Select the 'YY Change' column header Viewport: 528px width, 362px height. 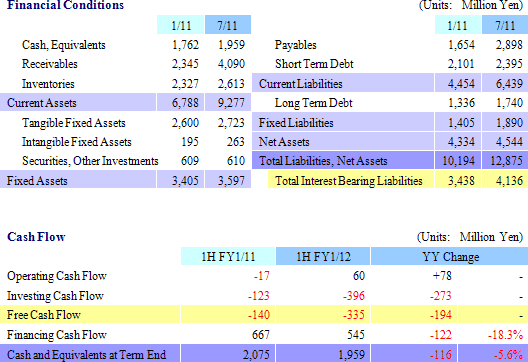(451, 257)
